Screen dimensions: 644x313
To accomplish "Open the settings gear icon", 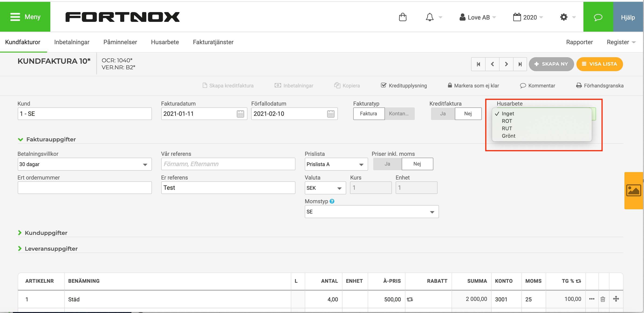I will (563, 17).
